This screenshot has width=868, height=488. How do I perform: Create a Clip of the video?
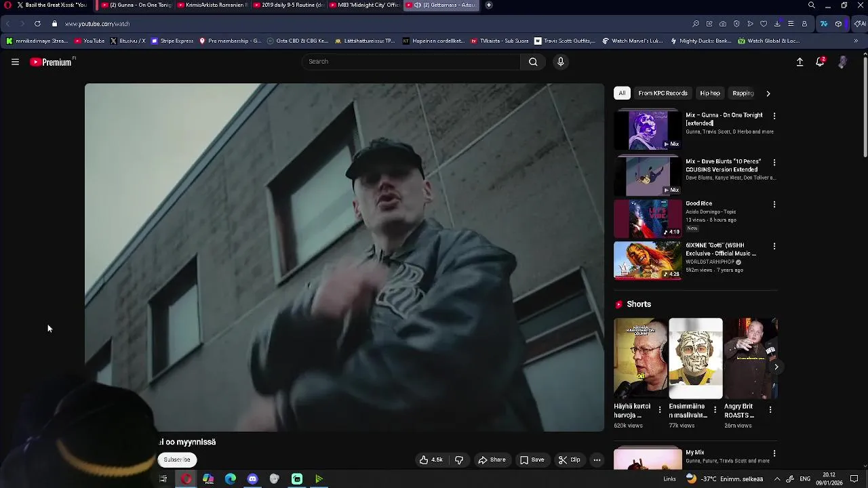click(569, 460)
